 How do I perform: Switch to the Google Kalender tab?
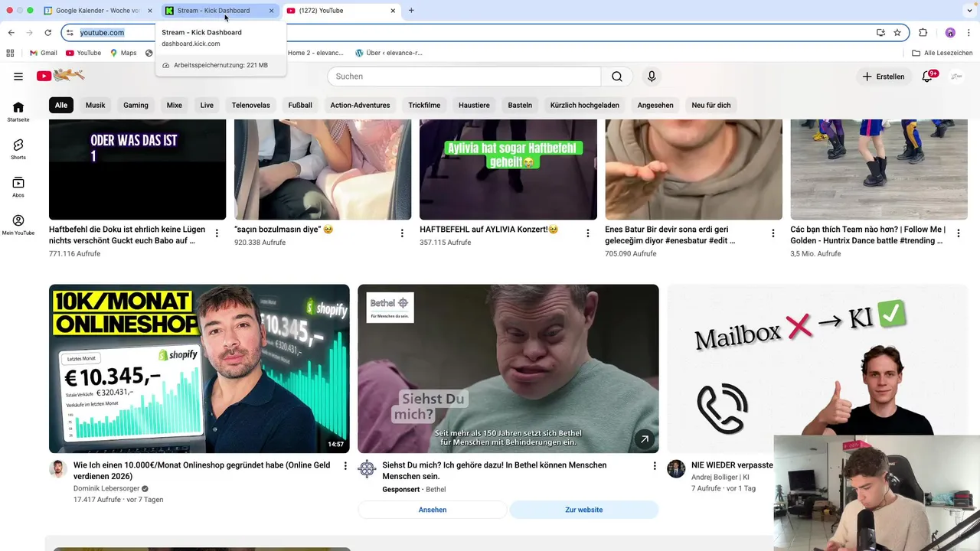(99, 11)
